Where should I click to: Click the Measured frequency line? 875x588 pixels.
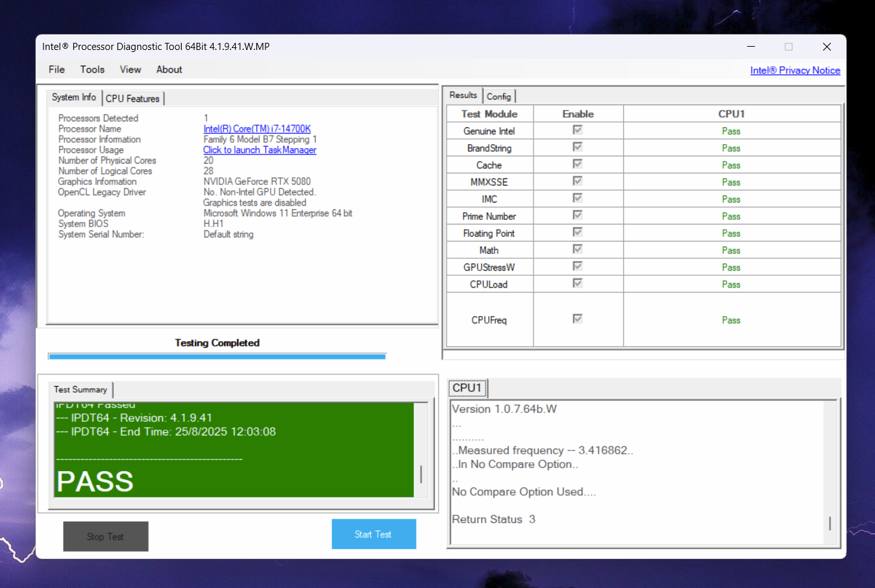543,450
